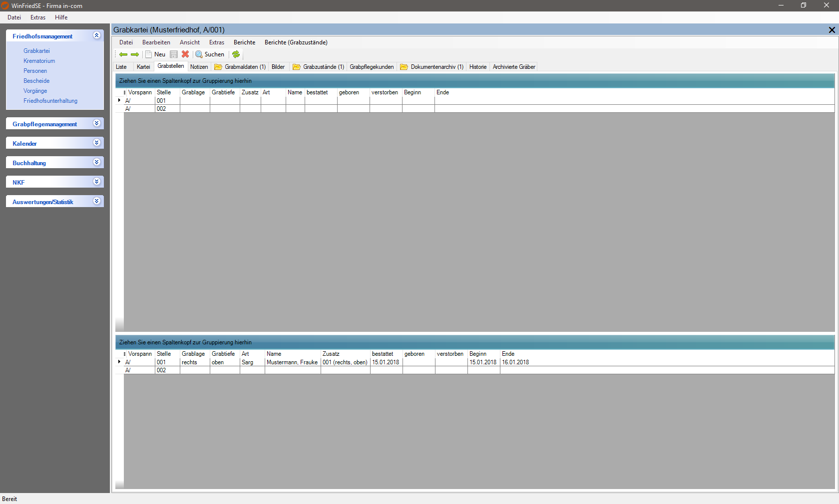The width and height of the screenshot is (839, 504).
Task: Switch to the Dokumentenarchiv (1) tab
Action: 432,67
